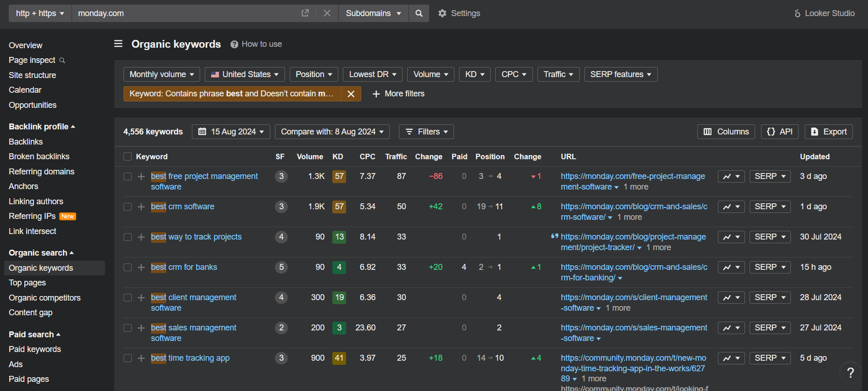Viewport: 868px width, 391px height.
Task: Add More filters
Action: (x=398, y=94)
